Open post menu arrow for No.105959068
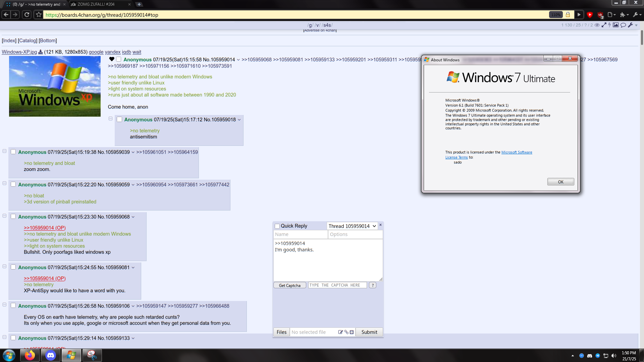644x362 pixels. 133,217
